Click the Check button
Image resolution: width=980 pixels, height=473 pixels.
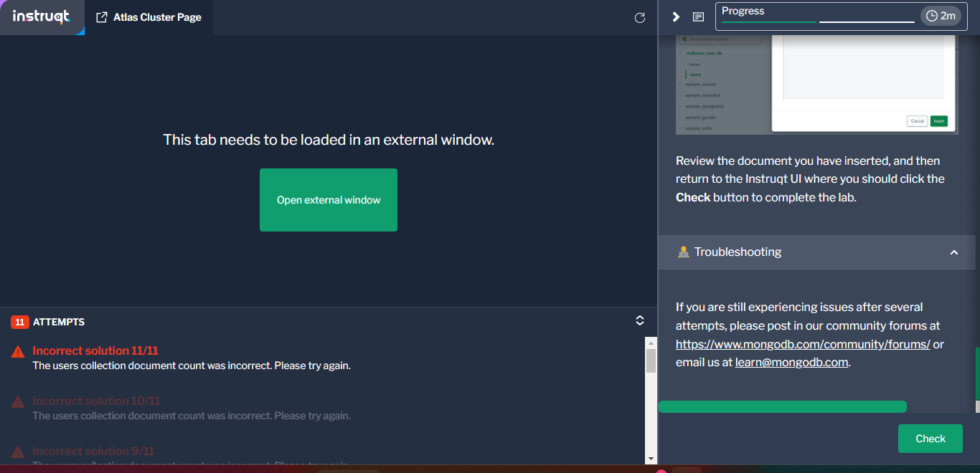930,439
